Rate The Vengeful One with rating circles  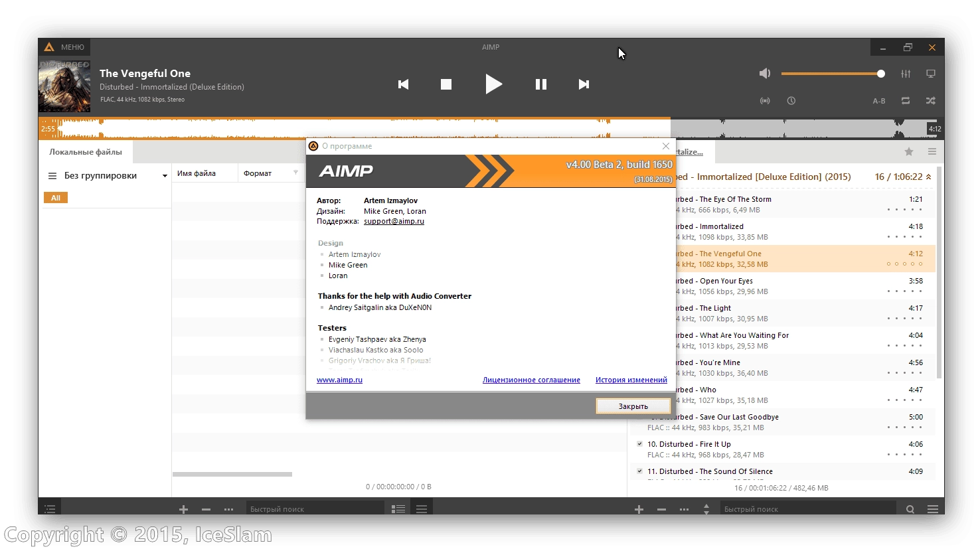pos(904,264)
